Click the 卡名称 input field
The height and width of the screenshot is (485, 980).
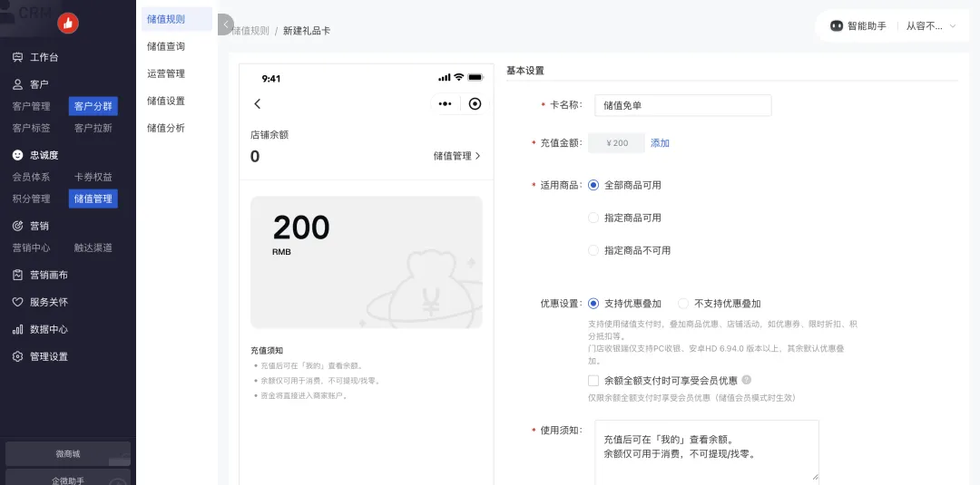[x=682, y=106]
